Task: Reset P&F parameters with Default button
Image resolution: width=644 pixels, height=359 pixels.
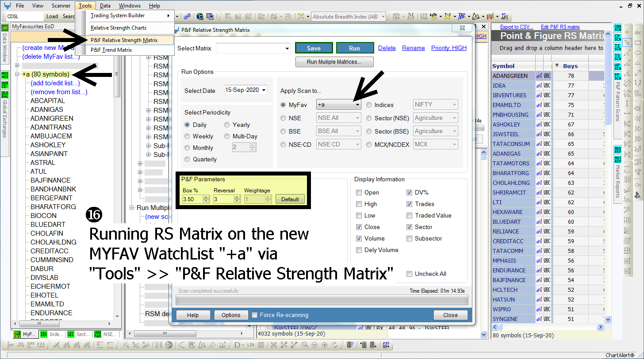Action: (x=290, y=199)
